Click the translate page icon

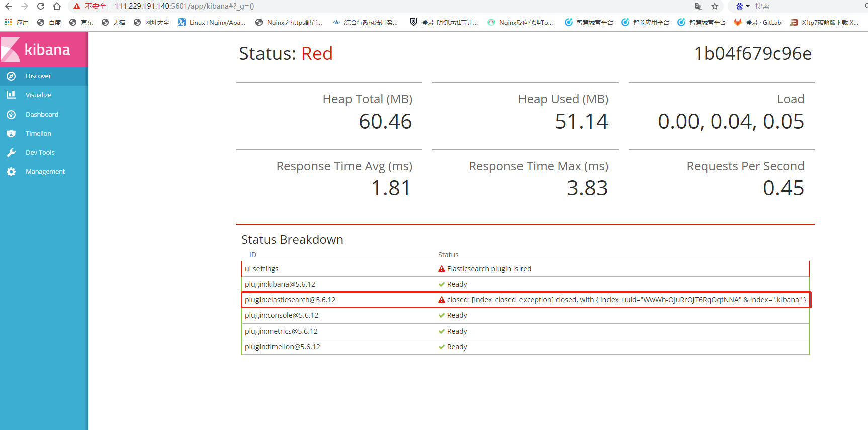coord(699,6)
